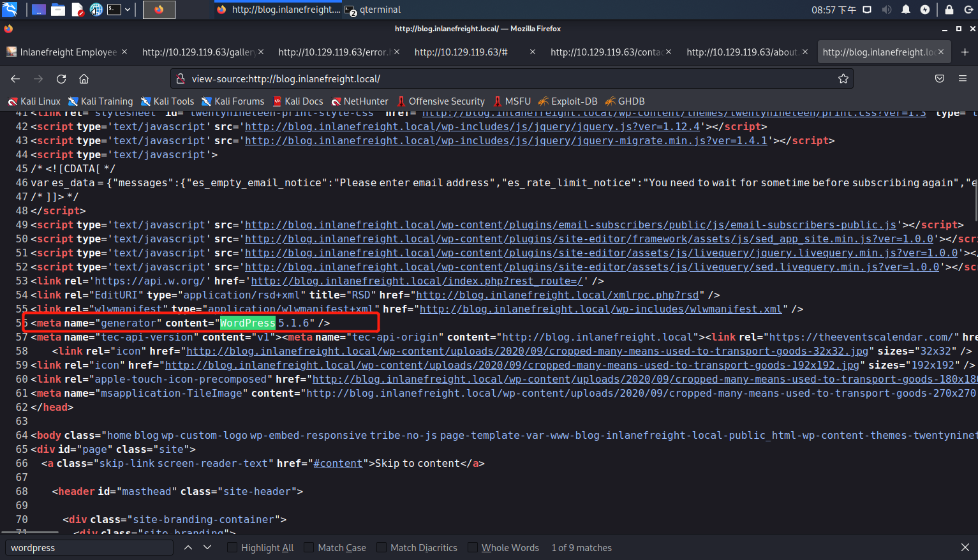Open the Kali applications menu
Image resolution: width=978 pixels, height=560 pixels.
click(x=10, y=9)
